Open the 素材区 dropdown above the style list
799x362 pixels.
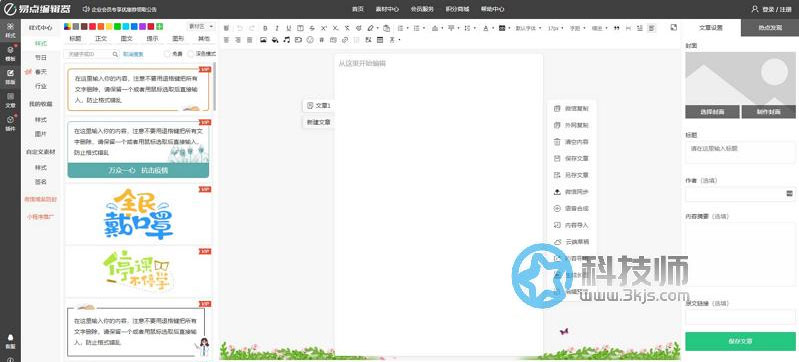(201, 26)
